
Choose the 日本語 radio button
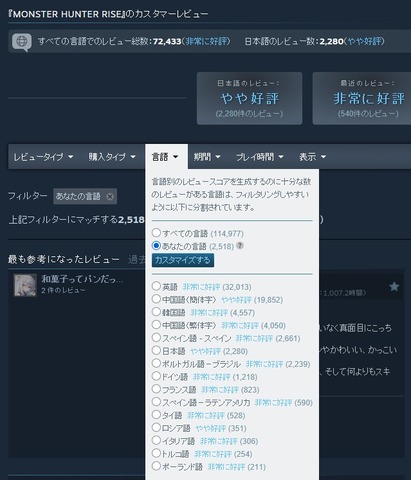[x=156, y=350]
